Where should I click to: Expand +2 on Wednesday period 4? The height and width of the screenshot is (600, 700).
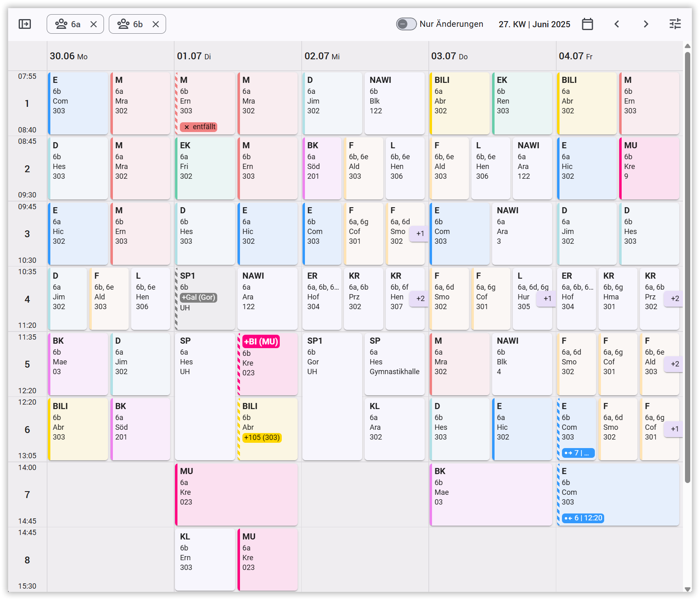click(420, 299)
